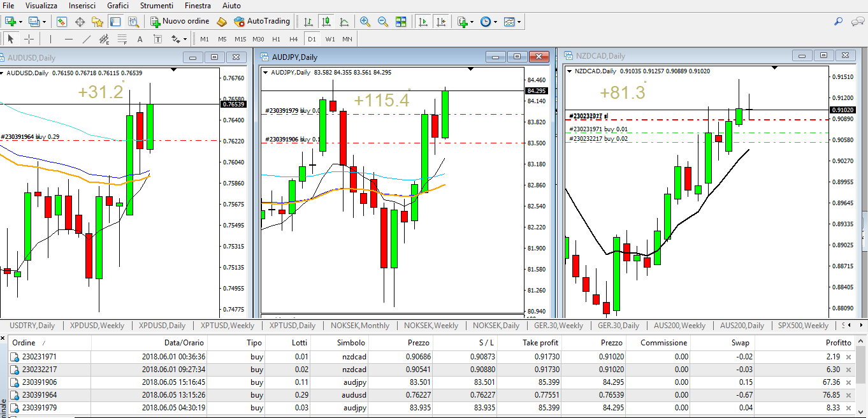Toggle the Market Watch panel

(62, 22)
